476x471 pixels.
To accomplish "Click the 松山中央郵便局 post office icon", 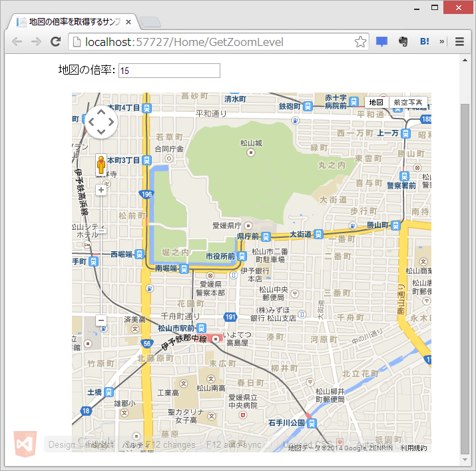I will (294, 294).
